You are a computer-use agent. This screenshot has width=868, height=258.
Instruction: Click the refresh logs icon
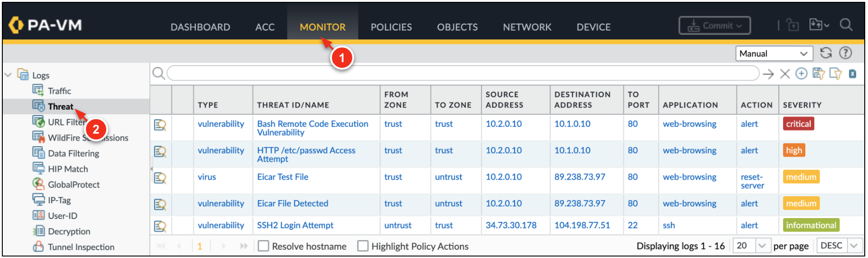pos(825,53)
